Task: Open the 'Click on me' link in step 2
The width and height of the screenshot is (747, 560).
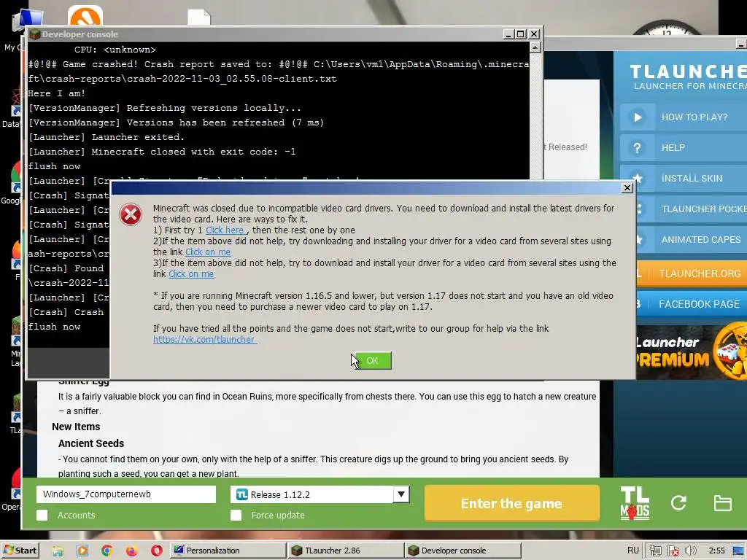Action: [x=208, y=252]
